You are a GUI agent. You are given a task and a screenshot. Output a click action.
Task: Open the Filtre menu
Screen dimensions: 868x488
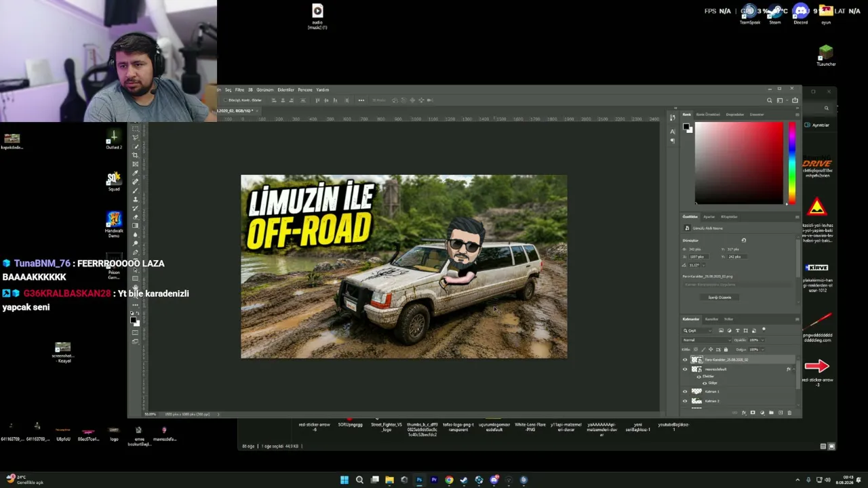coord(239,89)
